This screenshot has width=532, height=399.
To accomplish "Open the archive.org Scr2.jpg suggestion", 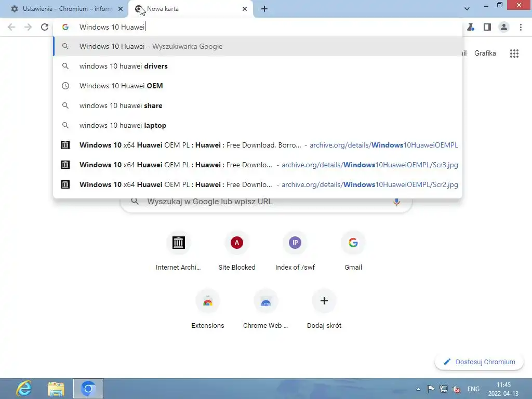I will tap(258, 184).
